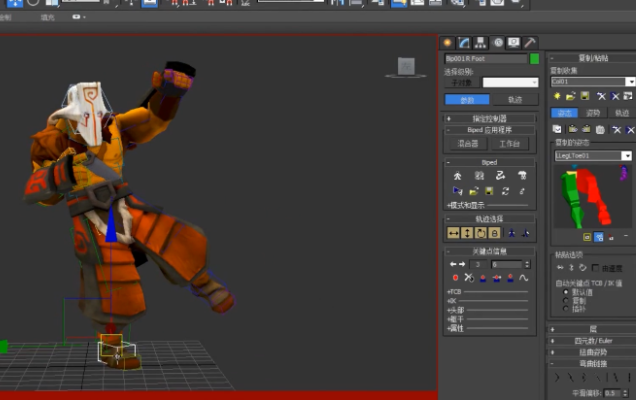Click the red Set Key icon
The height and width of the screenshot is (400, 636).
click(456, 277)
